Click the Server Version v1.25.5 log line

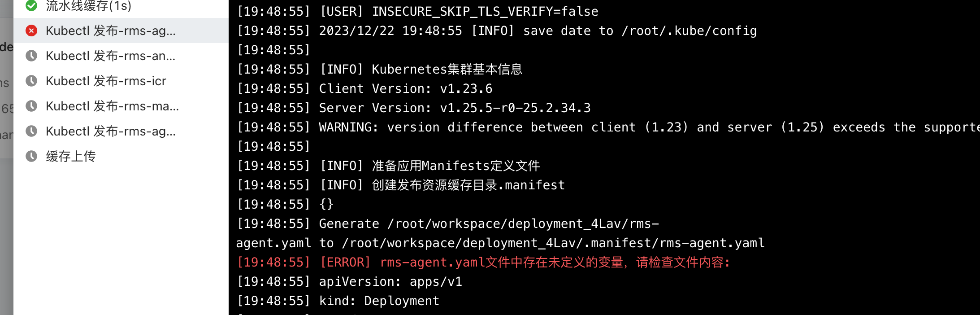(414, 108)
